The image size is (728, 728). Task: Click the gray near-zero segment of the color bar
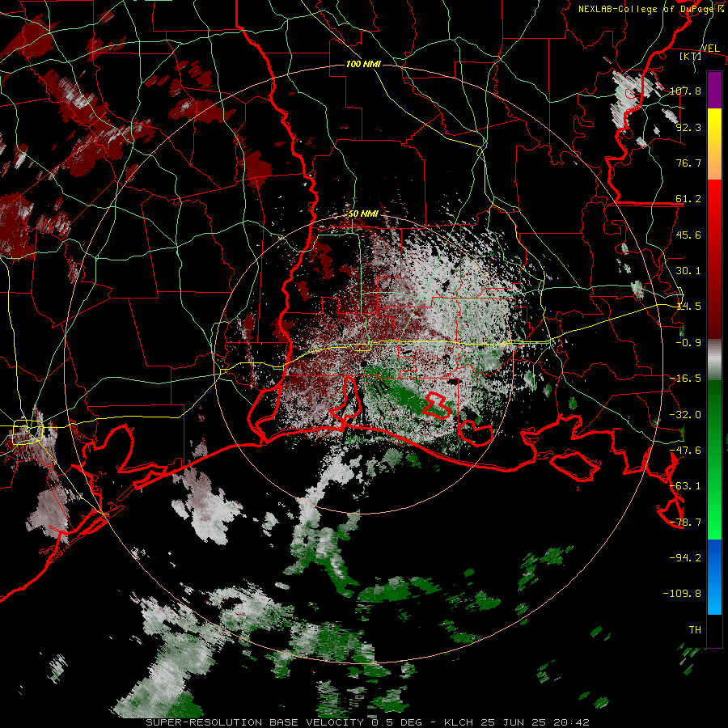(714, 360)
